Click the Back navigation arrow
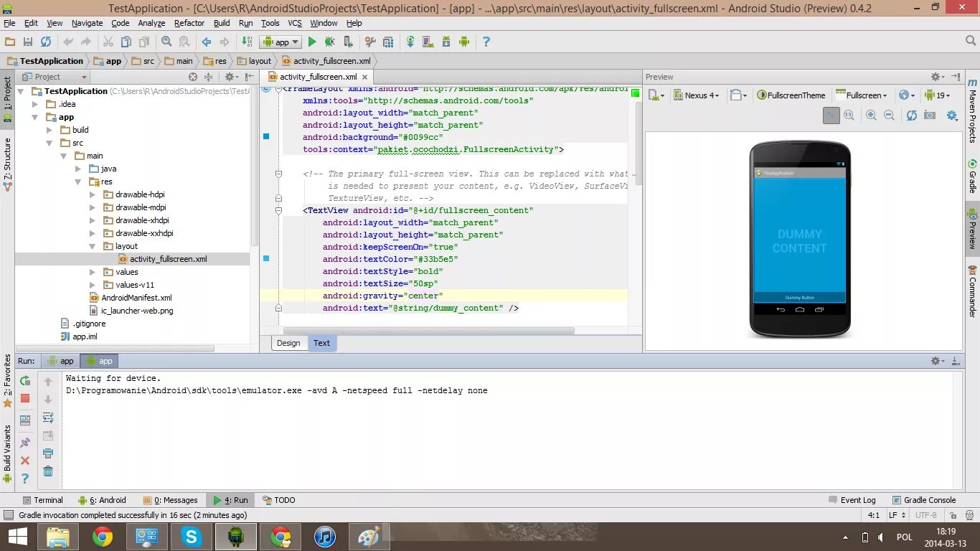The image size is (980, 551). click(x=207, y=42)
